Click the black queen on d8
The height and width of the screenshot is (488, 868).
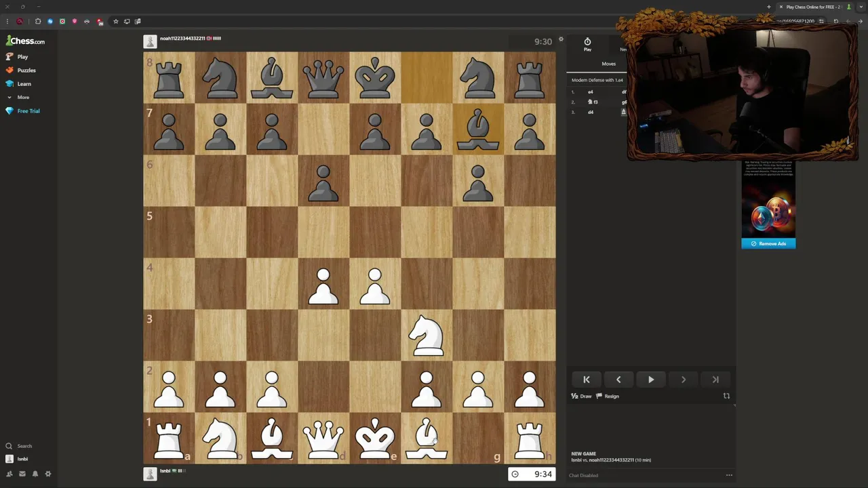click(x=323, y=78)
